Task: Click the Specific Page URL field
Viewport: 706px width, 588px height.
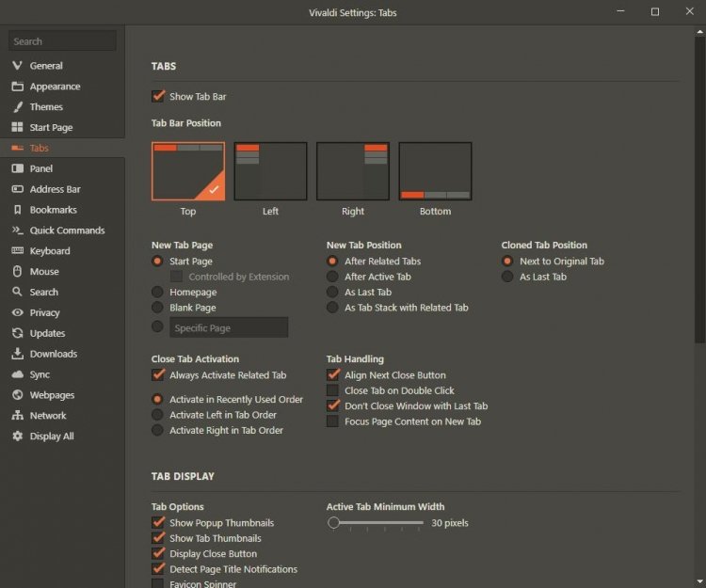Action: (229, 327)
